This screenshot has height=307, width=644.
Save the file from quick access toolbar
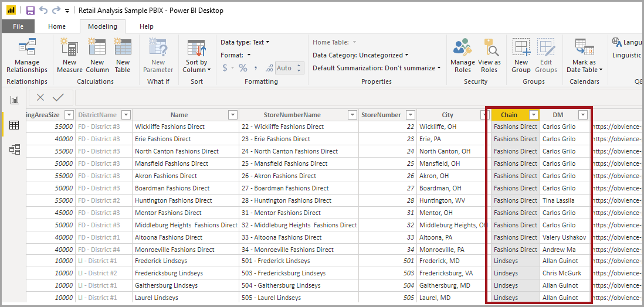30,11
